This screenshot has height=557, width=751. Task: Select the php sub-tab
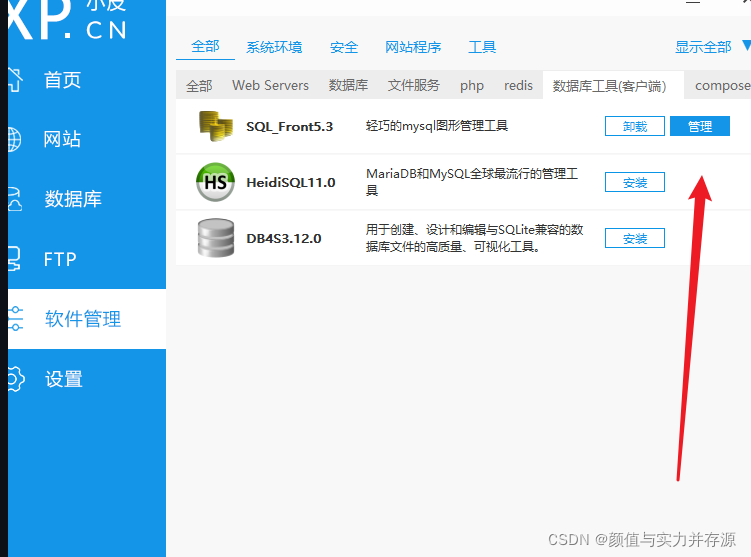(472, 86)
